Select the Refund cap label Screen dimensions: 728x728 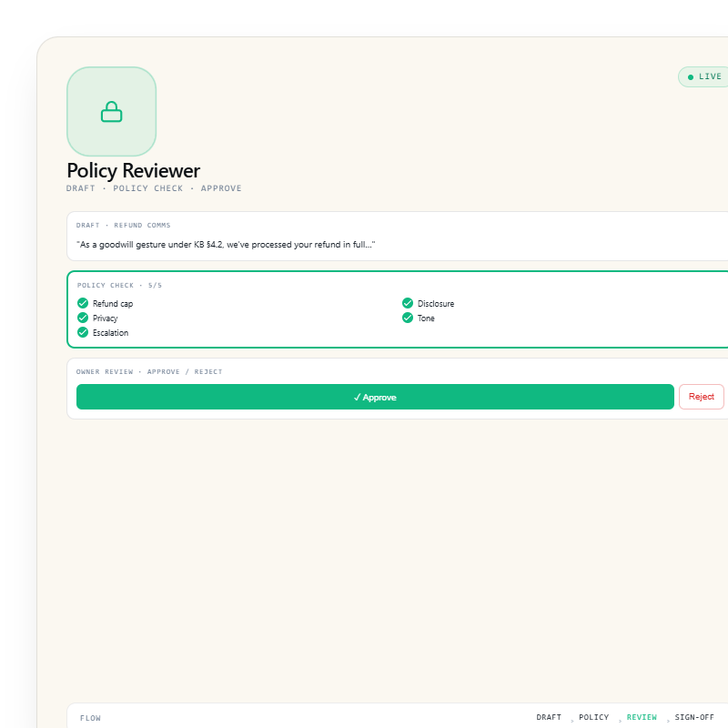(113, 304)
